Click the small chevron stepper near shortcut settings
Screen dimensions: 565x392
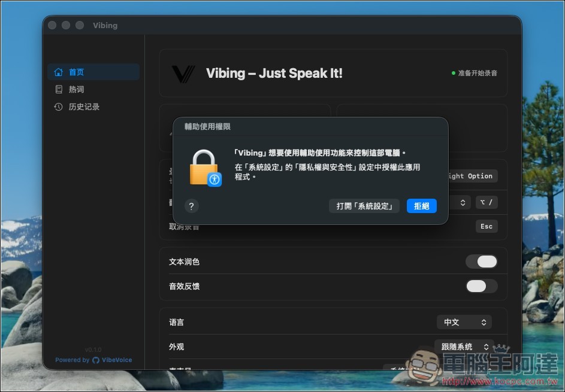click(461, 202)
